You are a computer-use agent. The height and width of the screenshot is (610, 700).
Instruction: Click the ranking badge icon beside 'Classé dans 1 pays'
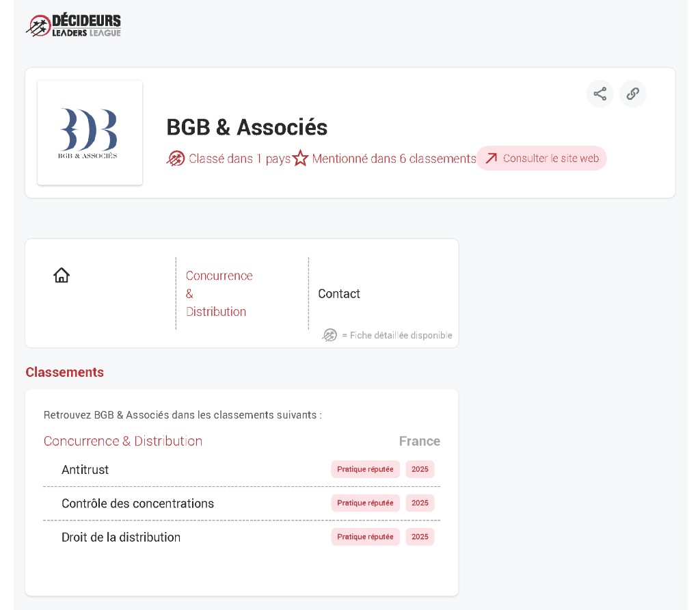pos(176,159)
